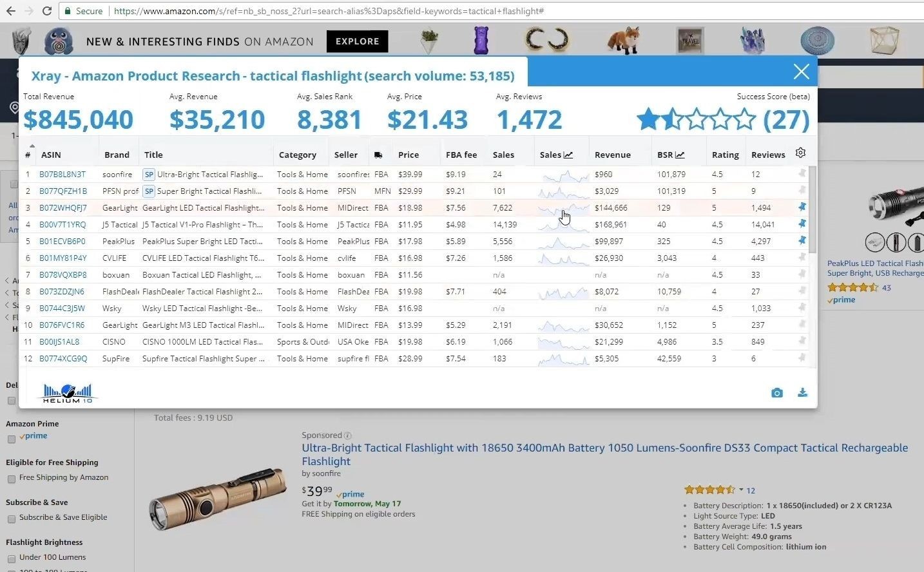
Task: Enable Free Shipping by Amazon checkbox
Action: (12, 479)
